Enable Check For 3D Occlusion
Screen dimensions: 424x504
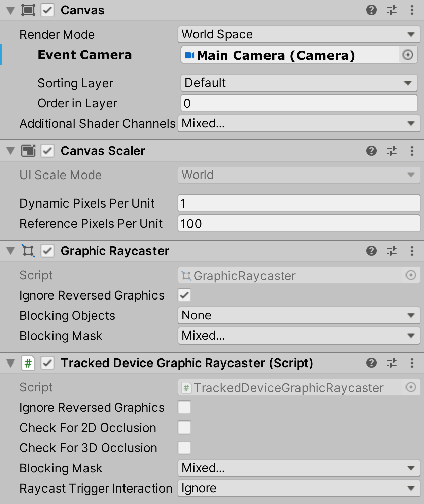point(185,448)
